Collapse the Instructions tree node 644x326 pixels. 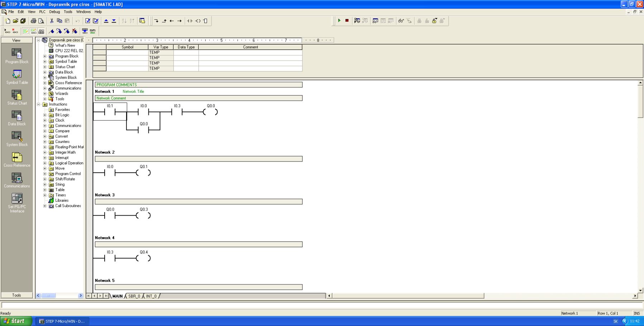(x=39, y=104)
